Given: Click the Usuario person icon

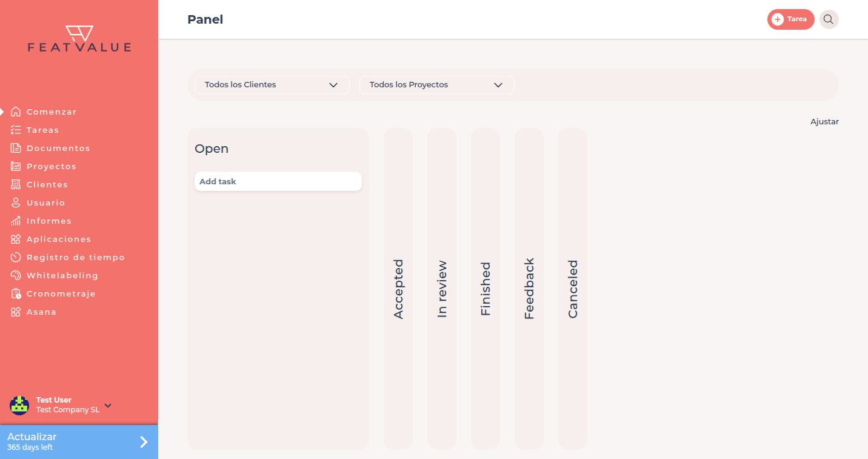Looking at the screenshot, I should (x=16, y=203).
